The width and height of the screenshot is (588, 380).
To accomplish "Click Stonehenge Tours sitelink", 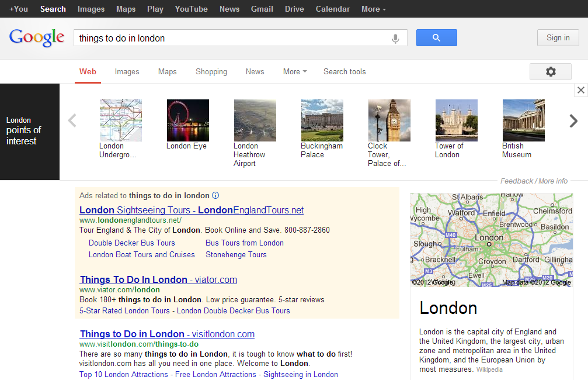I will [236, 254].
